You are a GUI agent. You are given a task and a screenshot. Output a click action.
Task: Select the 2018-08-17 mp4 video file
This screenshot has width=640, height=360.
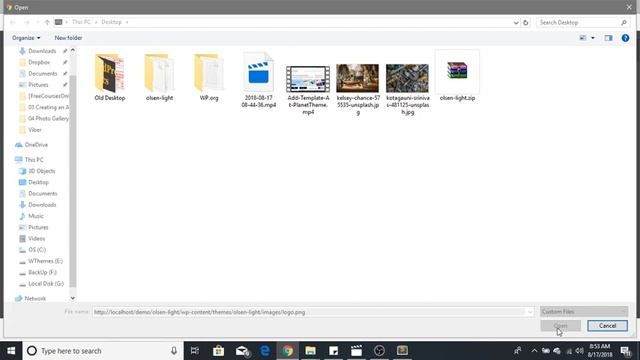[258, 80]
